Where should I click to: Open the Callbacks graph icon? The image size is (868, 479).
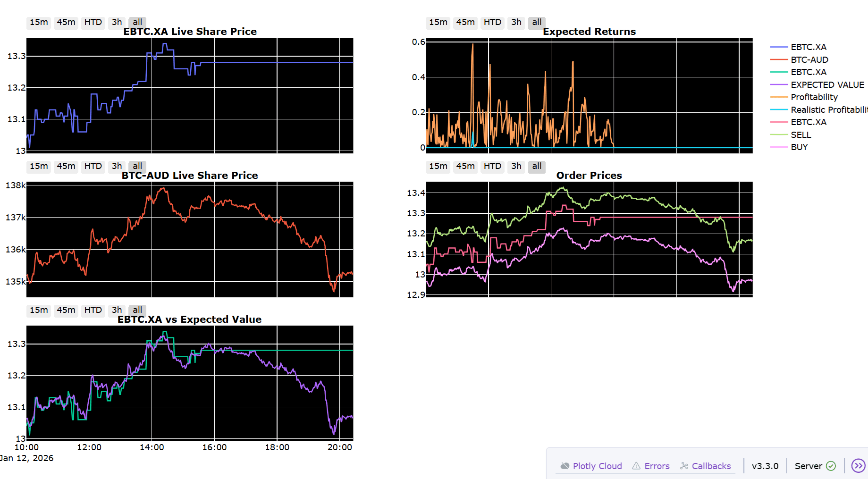click(x=684, y=466)
